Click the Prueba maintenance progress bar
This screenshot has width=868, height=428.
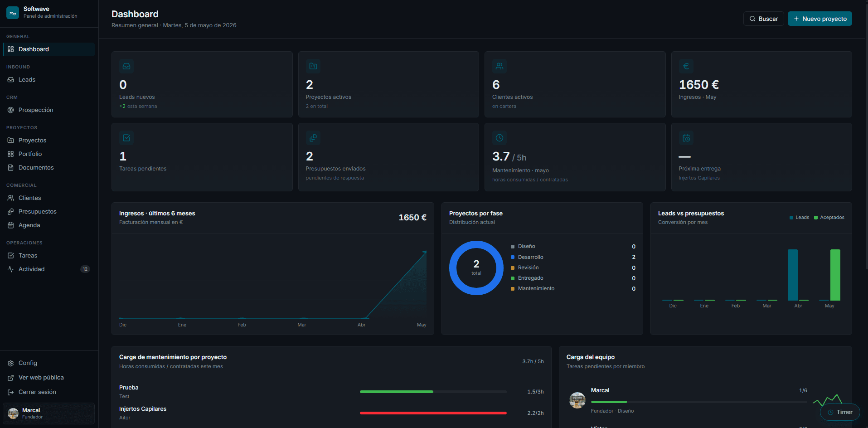(433, 392)
